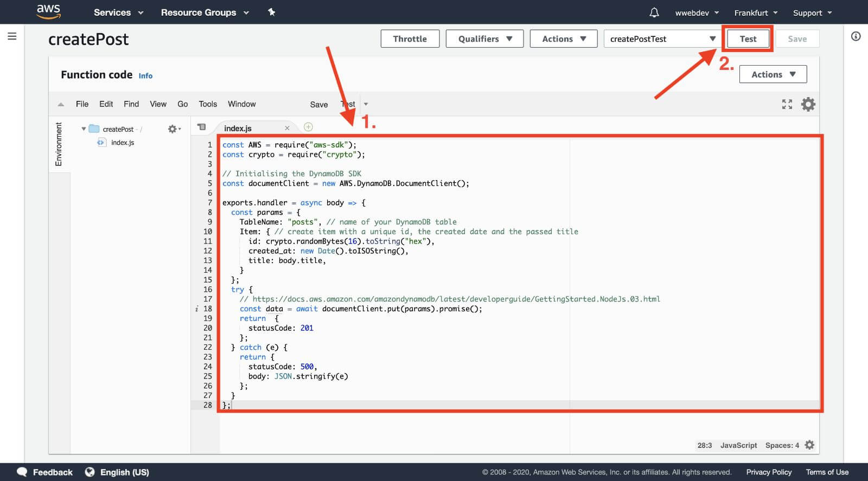Click the top Save button
The image size is (868, 481).
[797, 39]
